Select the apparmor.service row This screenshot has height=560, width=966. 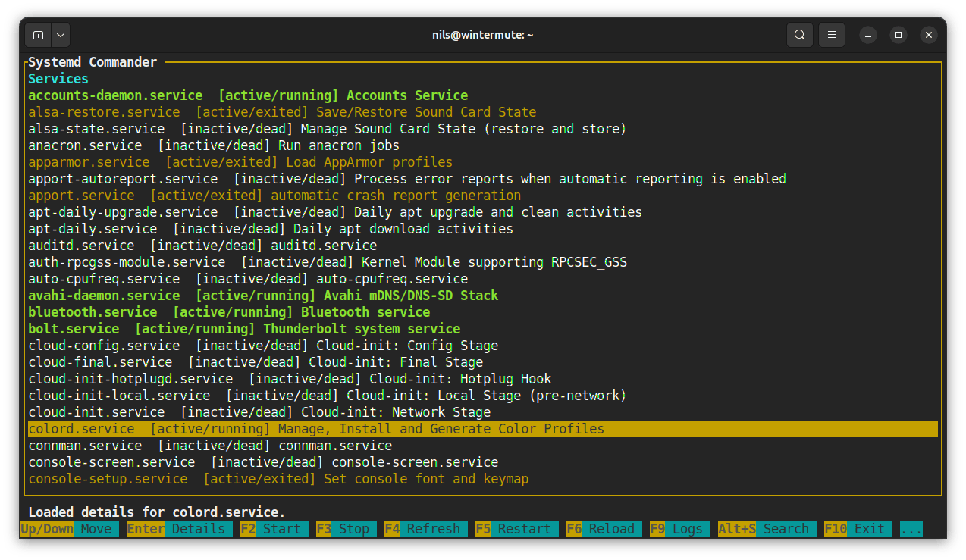point(483,162)
